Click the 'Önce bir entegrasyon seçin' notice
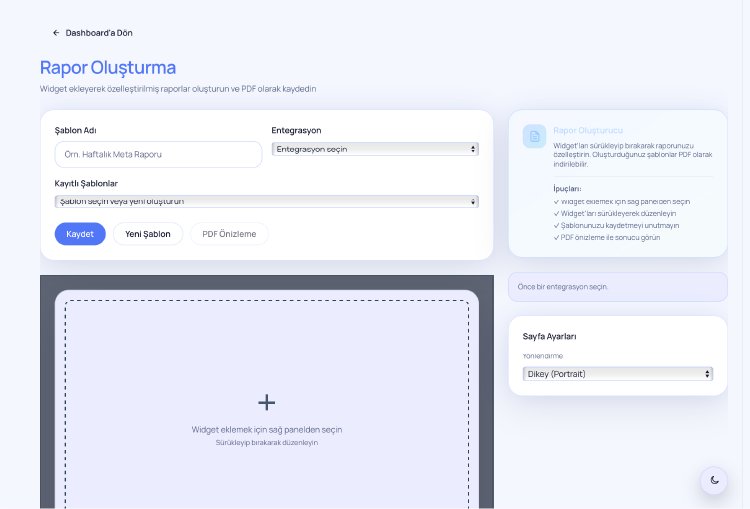The width and height of the screenshot is (750, 509). coord(617,287)
